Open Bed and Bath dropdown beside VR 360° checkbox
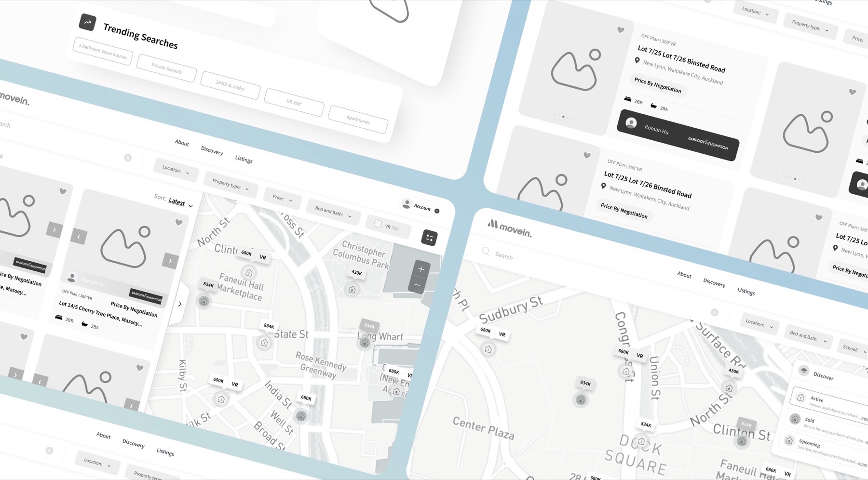 (333, 211)
